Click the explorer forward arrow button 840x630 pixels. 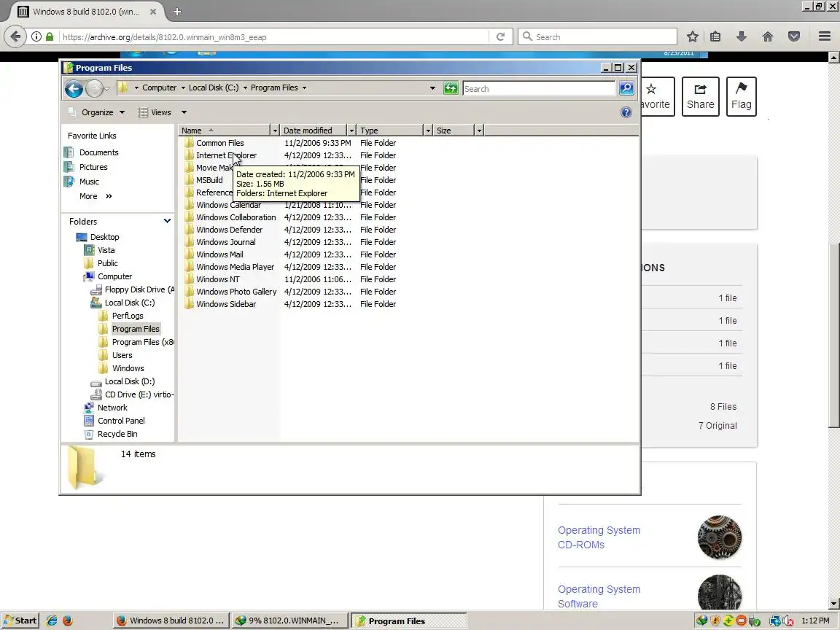pos(94,88)
